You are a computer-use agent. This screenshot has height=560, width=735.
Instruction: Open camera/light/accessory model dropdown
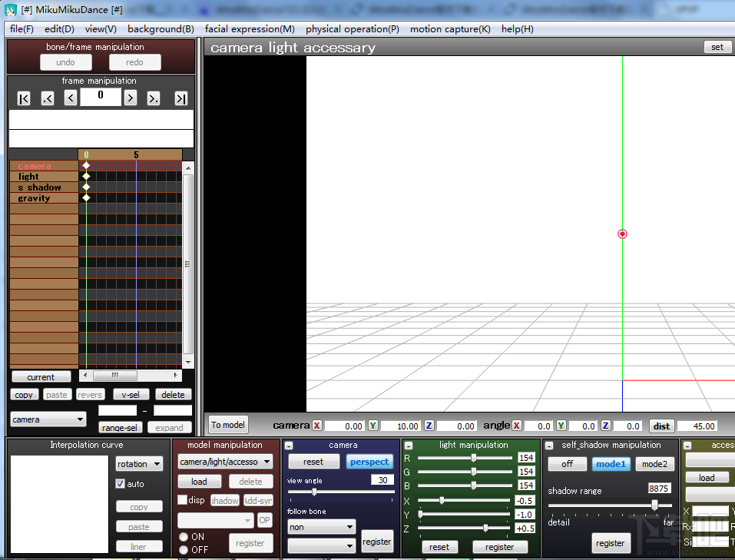226,462
